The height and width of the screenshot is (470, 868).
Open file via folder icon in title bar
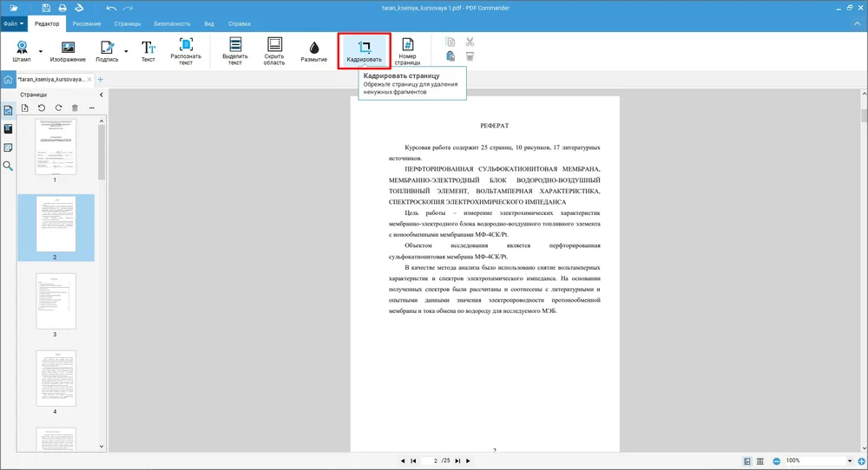pyautogui.click(x=13, y=8)
